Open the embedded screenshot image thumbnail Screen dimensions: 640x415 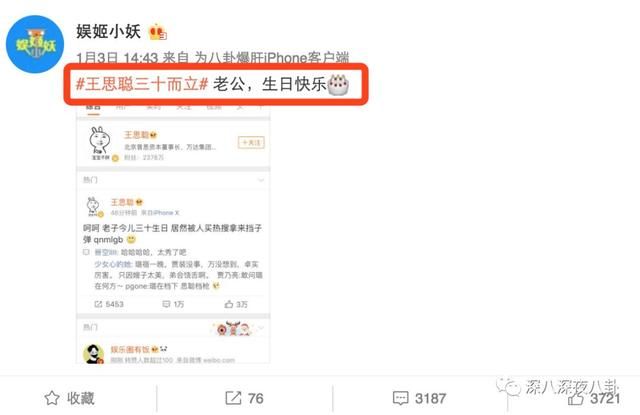173,233
